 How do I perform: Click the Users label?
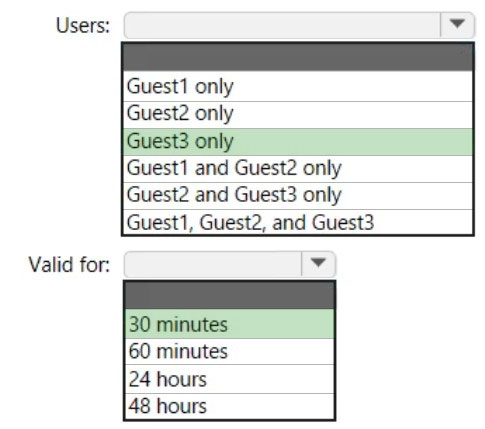(x=83, y=25)
